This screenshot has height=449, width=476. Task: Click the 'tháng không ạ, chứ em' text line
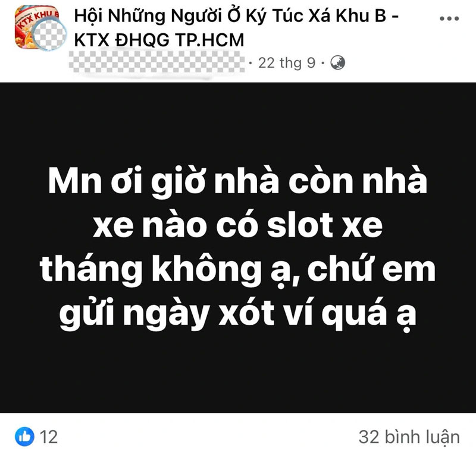click(237, 270)
